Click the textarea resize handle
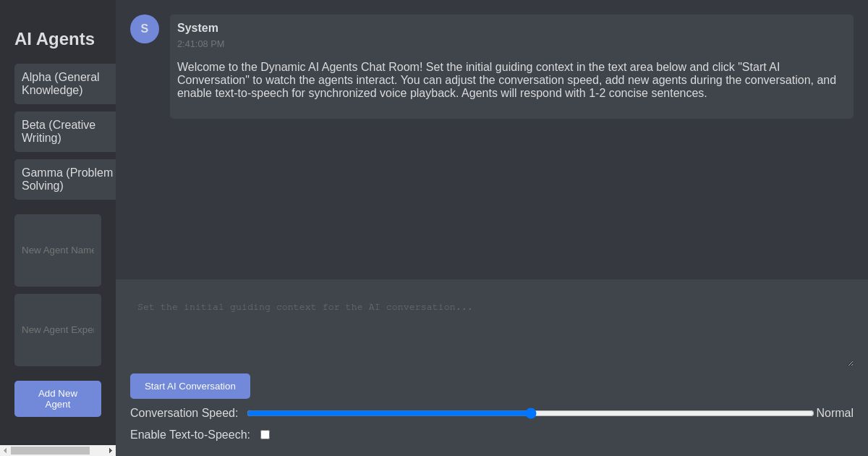This screenshot has width=868, height=456. click(849, 363)
